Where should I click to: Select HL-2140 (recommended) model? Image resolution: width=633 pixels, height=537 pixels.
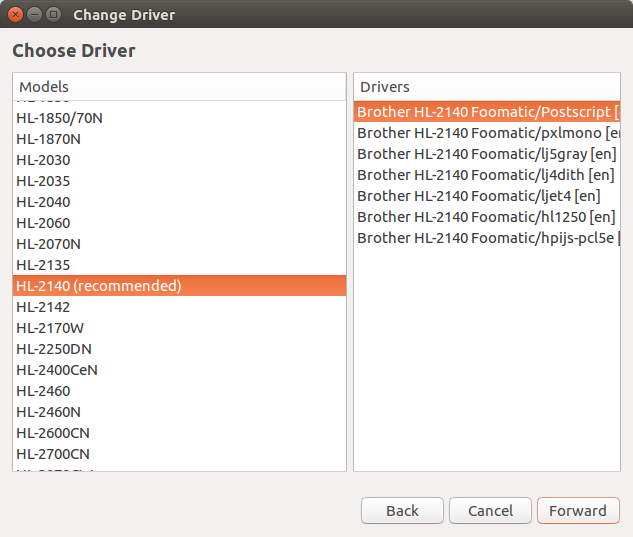click(179, 286)
